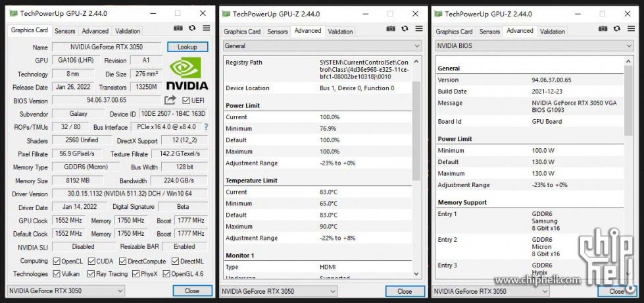Click Power Limit Default 130.0 W value
Screen dimensions: 644x303
click(x=543, y=162)
